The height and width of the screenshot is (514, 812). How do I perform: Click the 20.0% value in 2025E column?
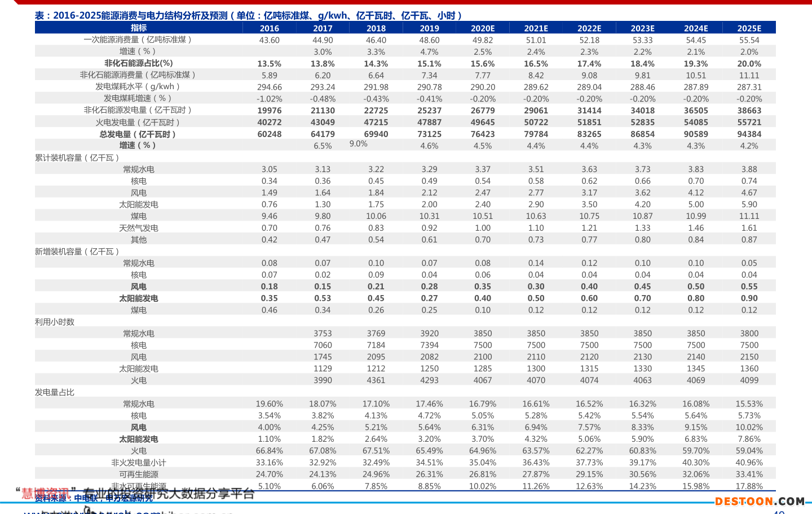749,64
